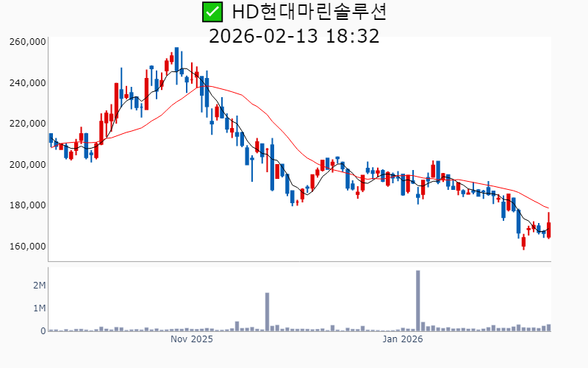
Task: Click the 260,000 price axis label
Action: (28, 42)
